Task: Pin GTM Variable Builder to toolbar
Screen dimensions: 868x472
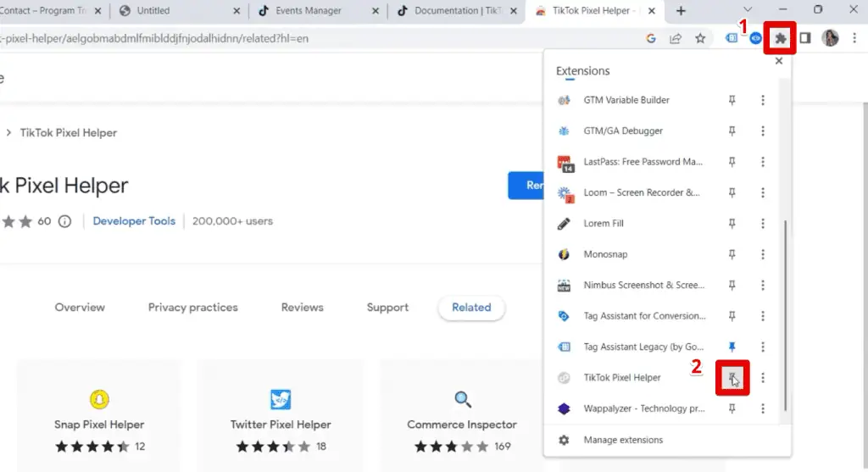Action: tap(732, 100)
